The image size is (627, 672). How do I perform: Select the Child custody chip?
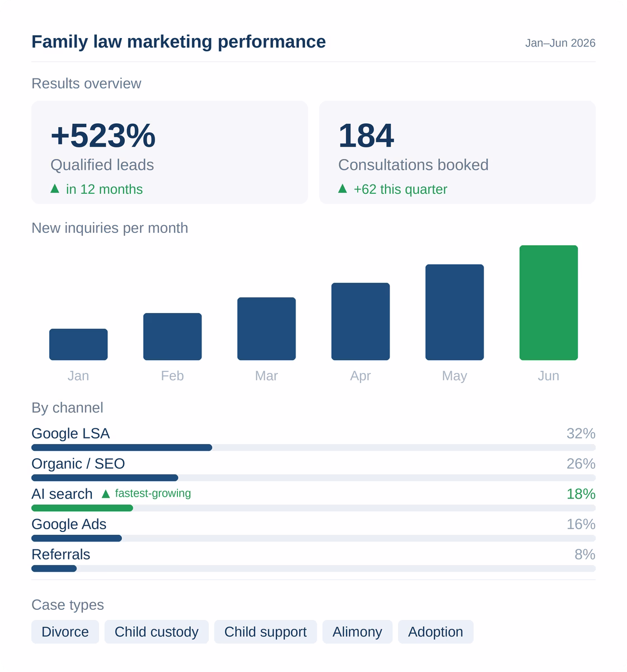click(x=157, y=632)
